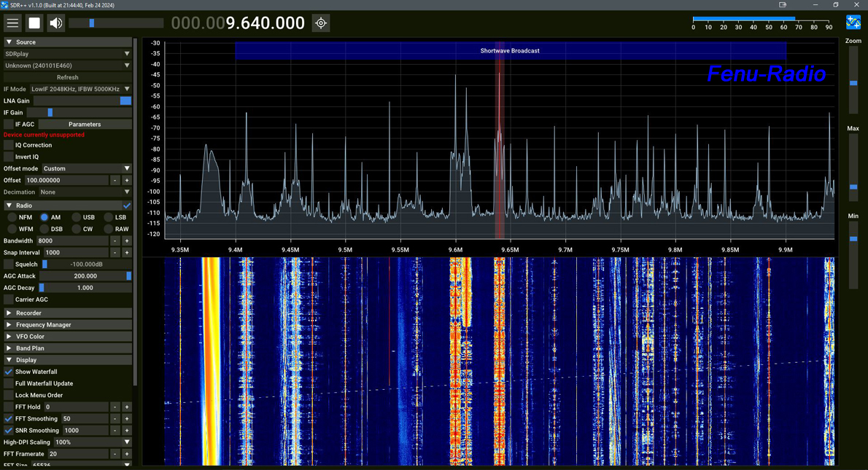
Task: Open the IF AGC Parameters
Action: (85, 124)
